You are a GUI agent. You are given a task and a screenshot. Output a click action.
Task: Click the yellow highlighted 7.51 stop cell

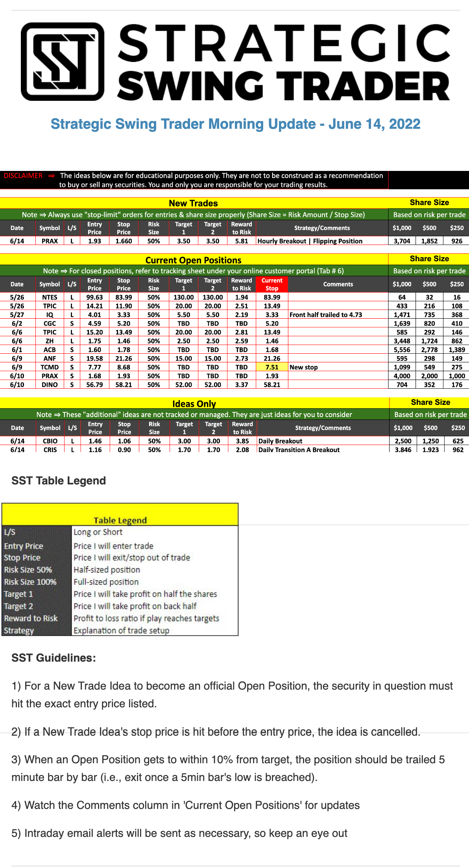[272, 367]
